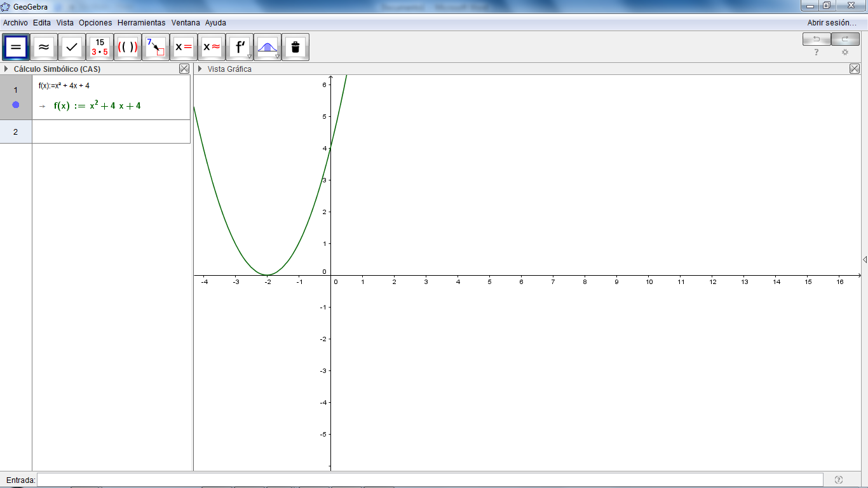Expand the Cálculo Simbólico (CAS) panel menu
The width and height of the screenshot is (868, 488).
click(x=6, y=69)
